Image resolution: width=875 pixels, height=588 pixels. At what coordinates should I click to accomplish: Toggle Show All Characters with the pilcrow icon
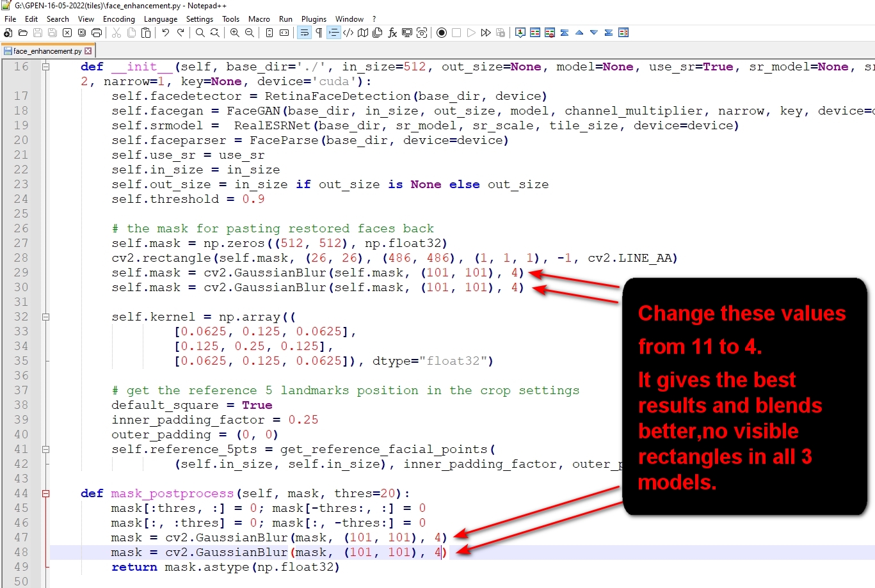(x=319, y=32)
